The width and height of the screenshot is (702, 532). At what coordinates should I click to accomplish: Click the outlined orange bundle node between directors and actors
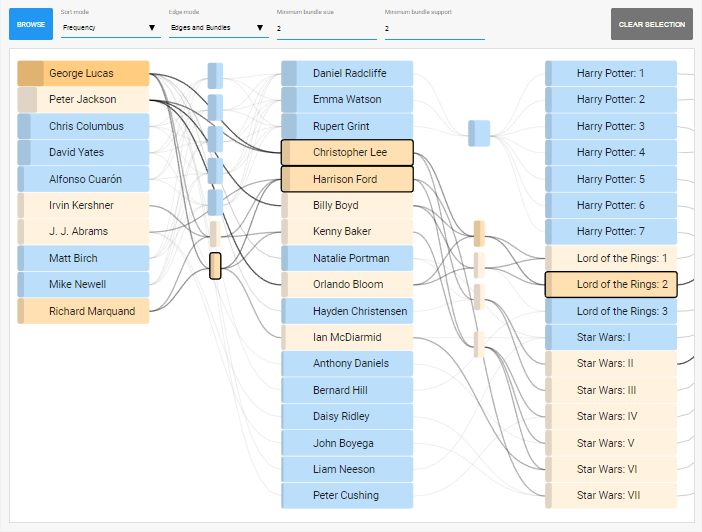point(215,266)
